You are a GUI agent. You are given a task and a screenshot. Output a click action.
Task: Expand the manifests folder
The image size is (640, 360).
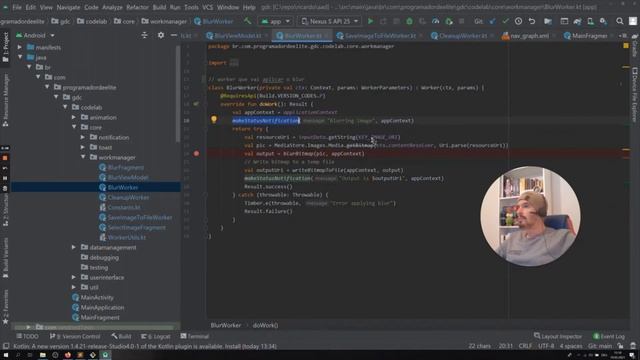(x=20, y=47)
